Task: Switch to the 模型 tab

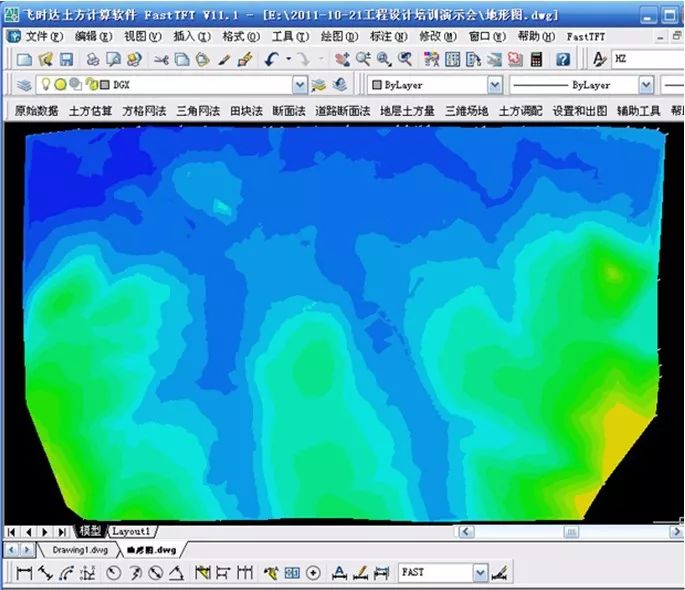Action: coord(91,531)
